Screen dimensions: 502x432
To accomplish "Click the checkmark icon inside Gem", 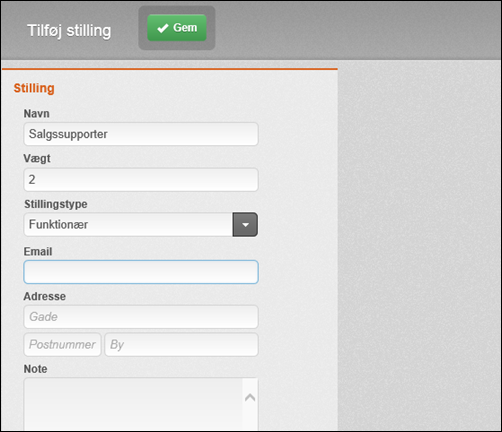I will 162,28.
